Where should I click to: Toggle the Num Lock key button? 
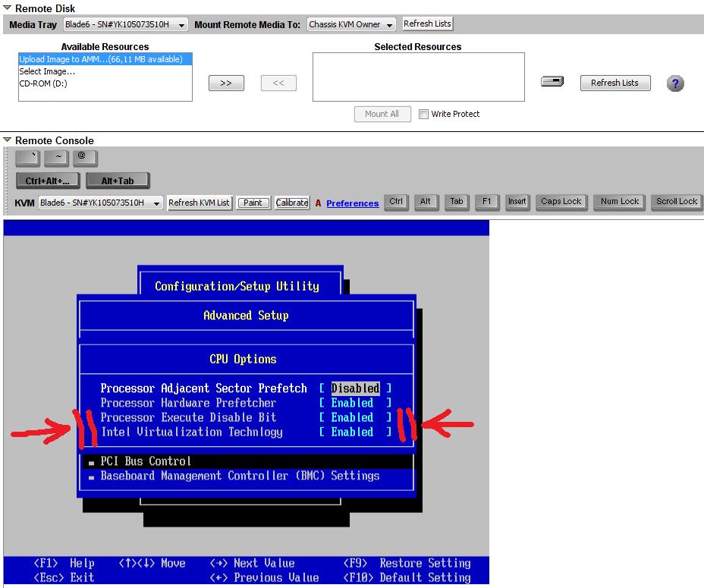(x=620, y=202)
